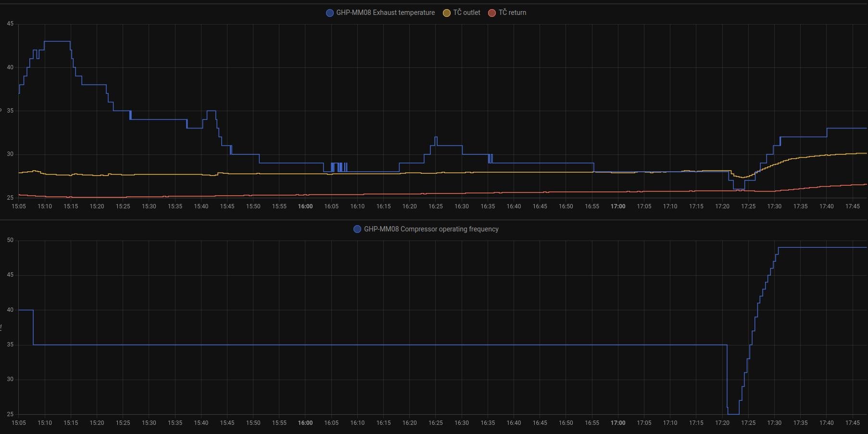Screen dimensions: 868x434
Task: Click 17:00 on the temperature chart time axis
Action: tap(618, 206)
